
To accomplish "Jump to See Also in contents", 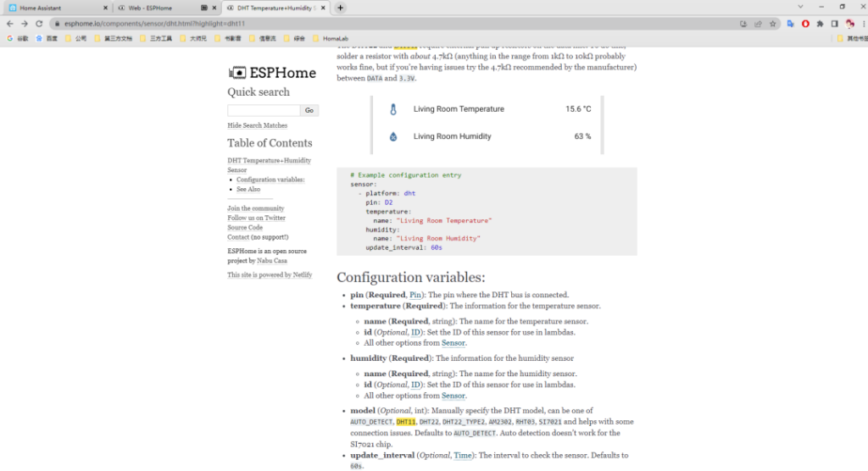I will pyautogui.click(x=248, y=189).
